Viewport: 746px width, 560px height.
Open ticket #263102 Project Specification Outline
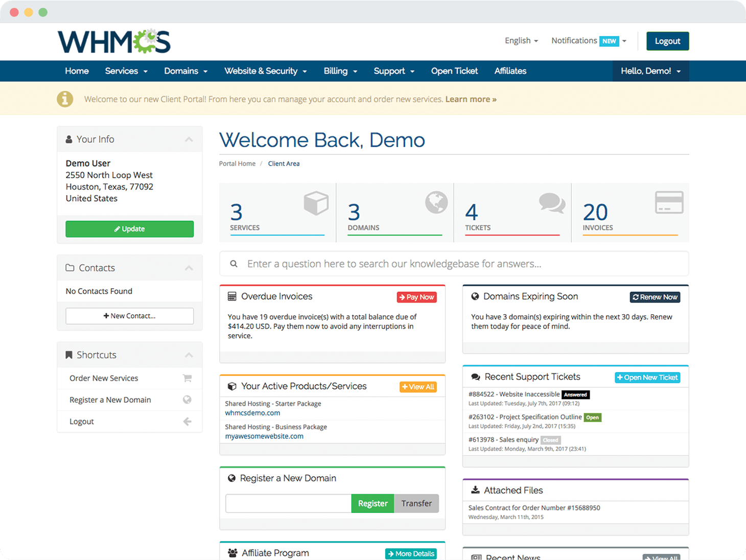(x=525, y=417)
